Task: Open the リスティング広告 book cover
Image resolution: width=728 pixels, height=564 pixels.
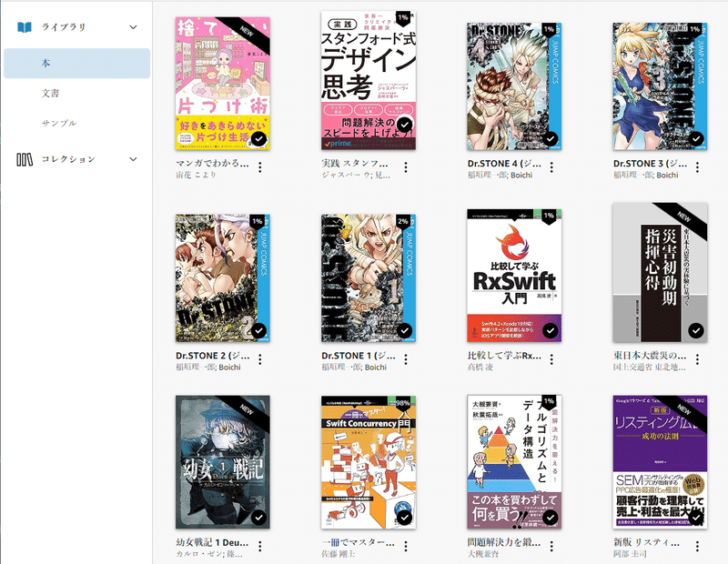Action: click(x=661, y=462)
